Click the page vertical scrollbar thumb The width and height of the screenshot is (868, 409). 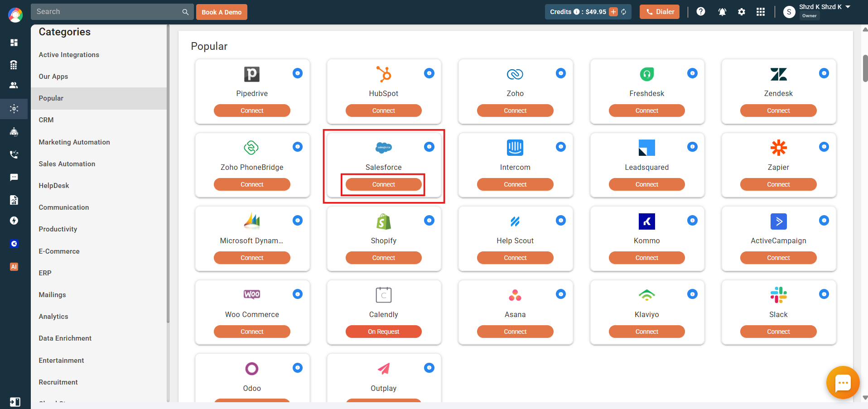click(x=865, y=68)
